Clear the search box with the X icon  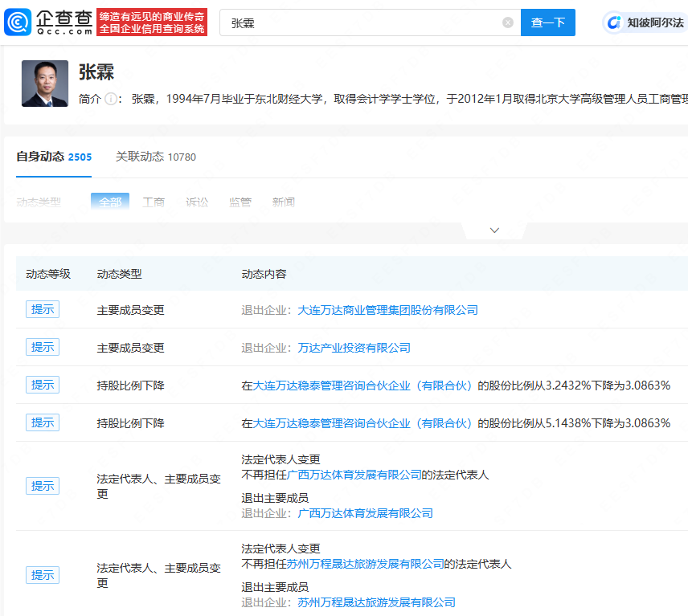pyautogui.click(x=508, y=22)
